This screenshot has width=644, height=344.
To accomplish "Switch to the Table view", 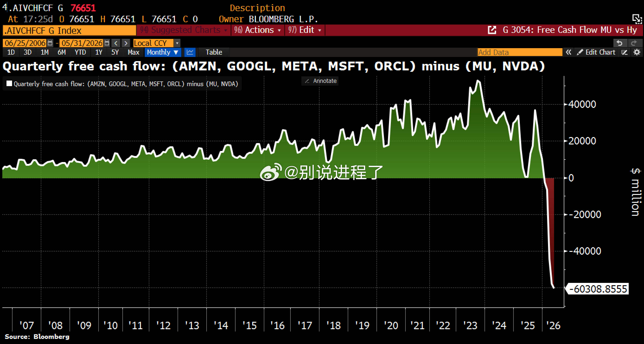I will (214, 52).
